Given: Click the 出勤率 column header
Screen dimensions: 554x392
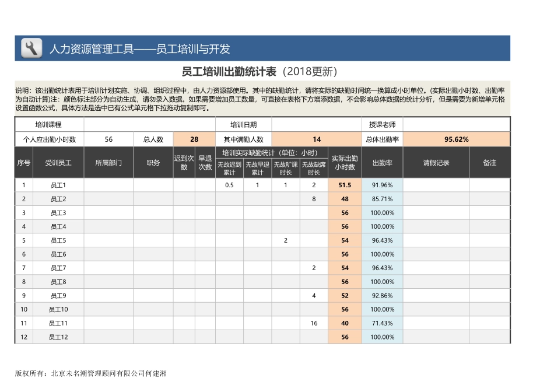Looking at the screenshot, I should 382,163.
